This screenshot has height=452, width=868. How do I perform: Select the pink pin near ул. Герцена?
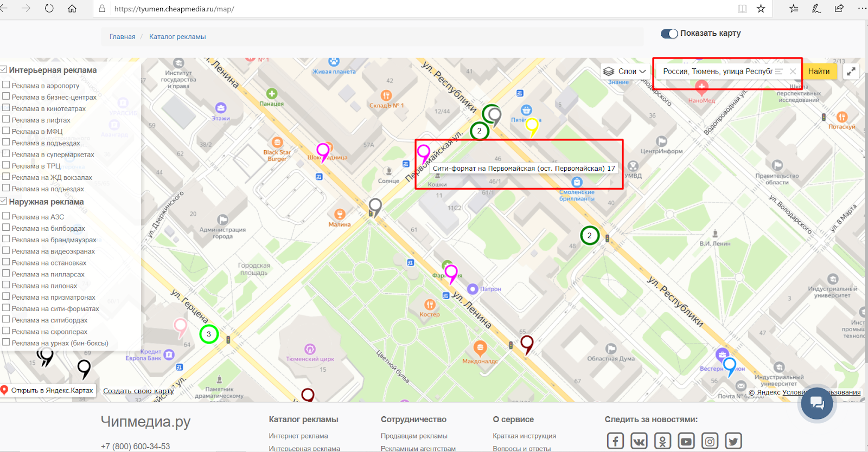[180, 328]
